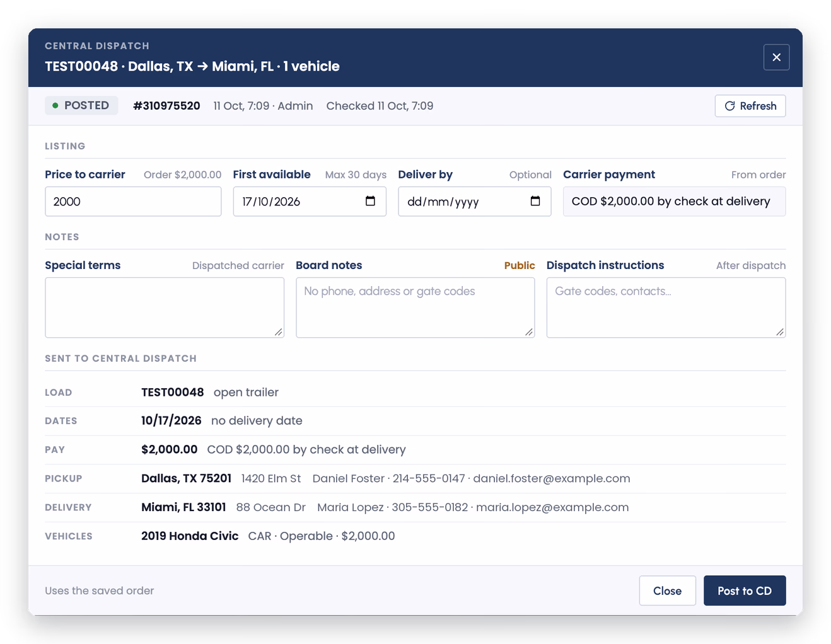Click 'Order $2,000.00' hint text
The width and height of the screenshot is (831, 644).
(182, 175)
